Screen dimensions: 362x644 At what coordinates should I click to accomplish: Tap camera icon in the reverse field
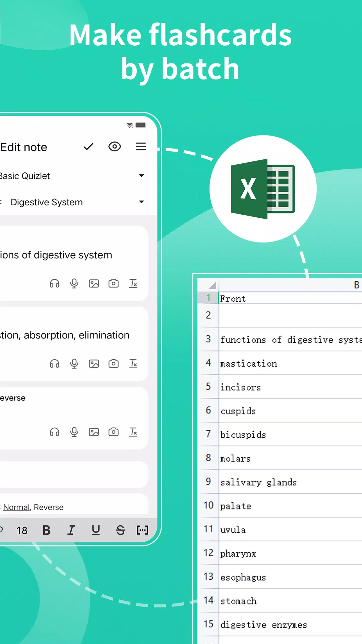(x=114, y=432)
